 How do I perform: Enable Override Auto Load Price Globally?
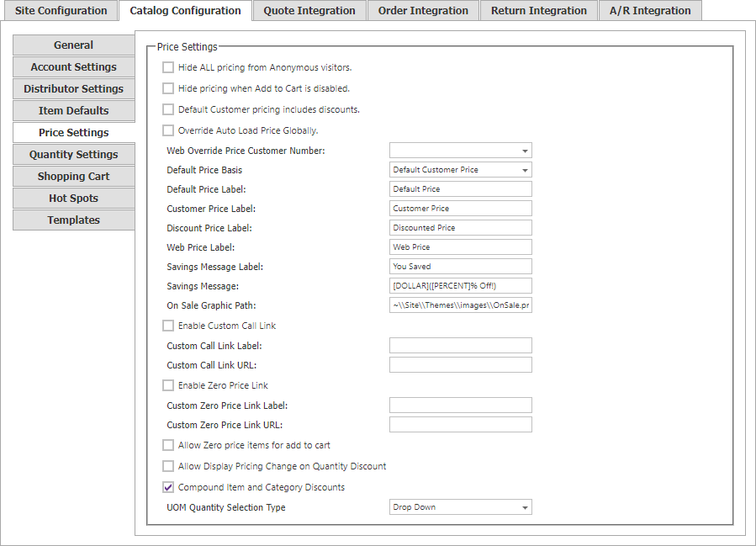168,130
